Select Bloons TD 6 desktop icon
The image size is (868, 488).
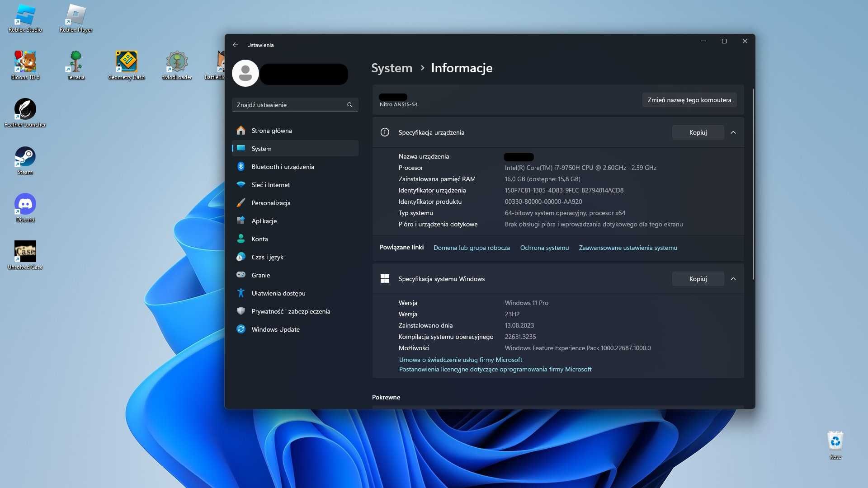click(x=25, y=66)
